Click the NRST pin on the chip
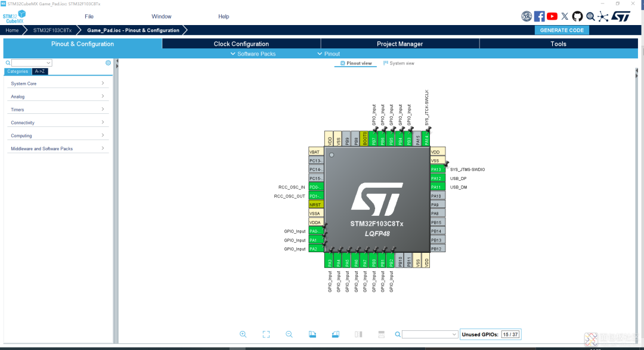This screenshot has width=644, height=350. click(316, 205)
